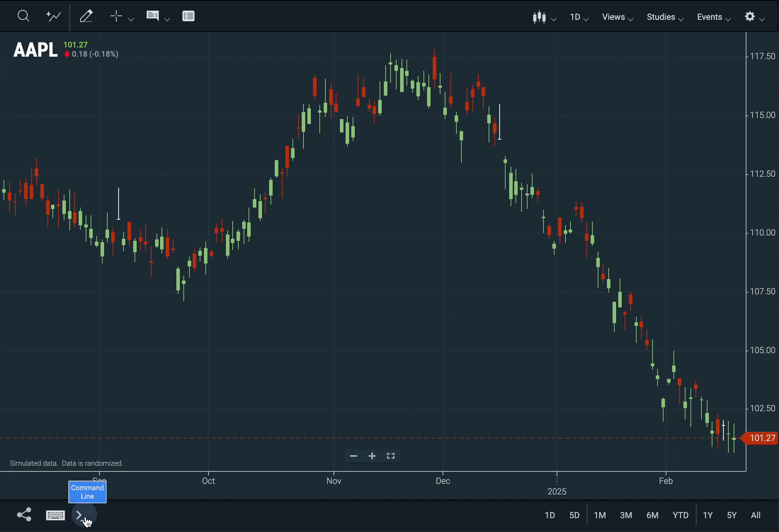779x532 pixels.
Task: Open the Studies menu
Action: [666, 17]
